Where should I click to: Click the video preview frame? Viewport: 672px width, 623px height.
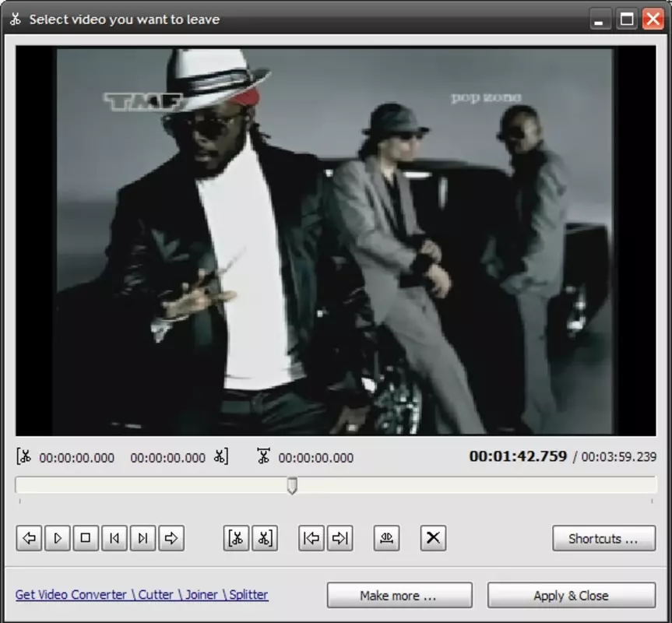pyautogui.click(x=336, y=241)
